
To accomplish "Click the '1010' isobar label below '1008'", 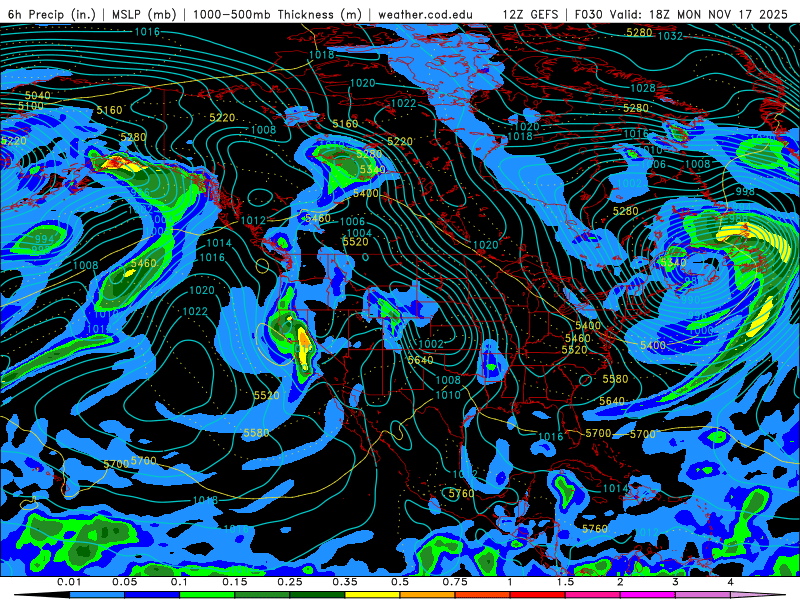I will coord(447,395).
